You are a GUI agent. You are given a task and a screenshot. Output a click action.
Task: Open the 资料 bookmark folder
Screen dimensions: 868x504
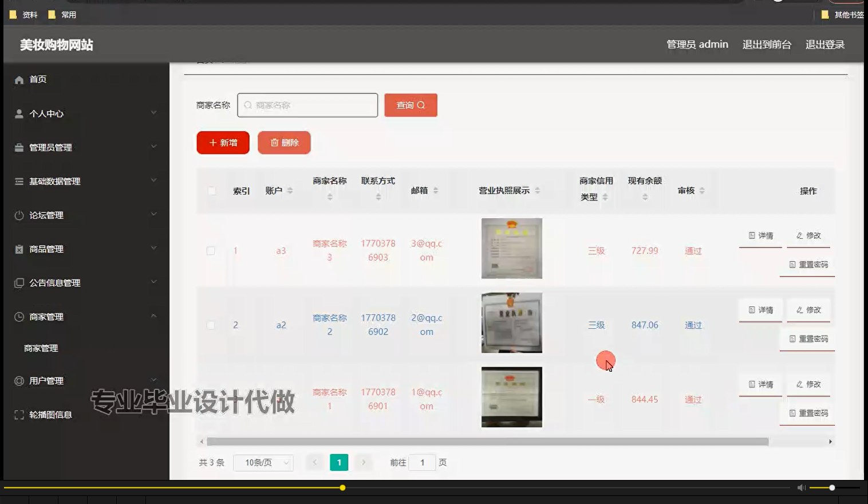click(x=23, y=15)
